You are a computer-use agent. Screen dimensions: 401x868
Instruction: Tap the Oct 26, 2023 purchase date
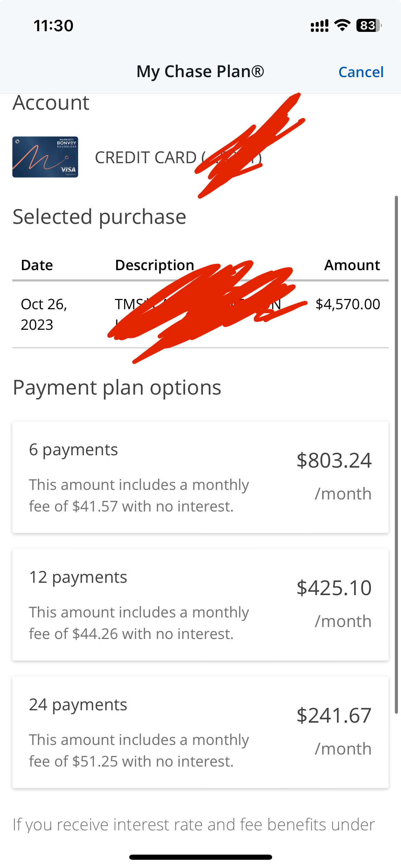click(x=44, y=314)
